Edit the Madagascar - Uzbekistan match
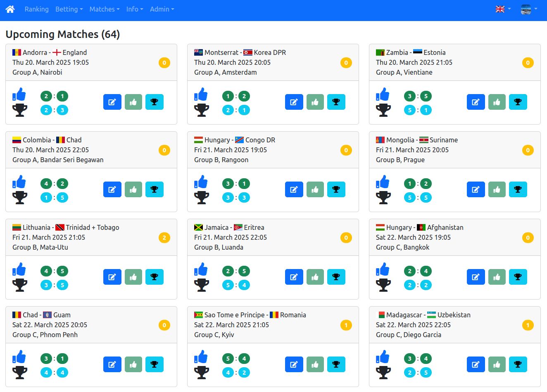 tap(476, 364)
